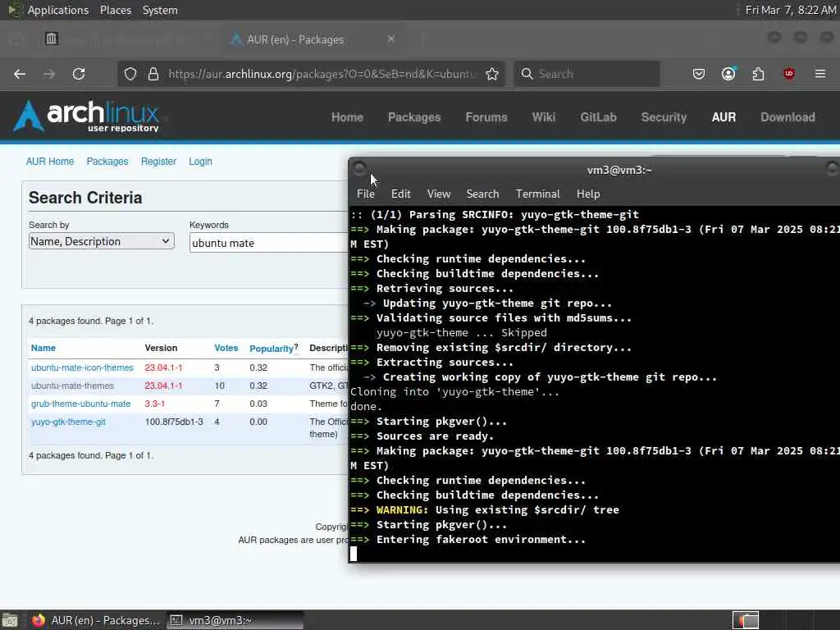Open the extensions puzzle icon
The image size is (840, 630).
point(758,74)
